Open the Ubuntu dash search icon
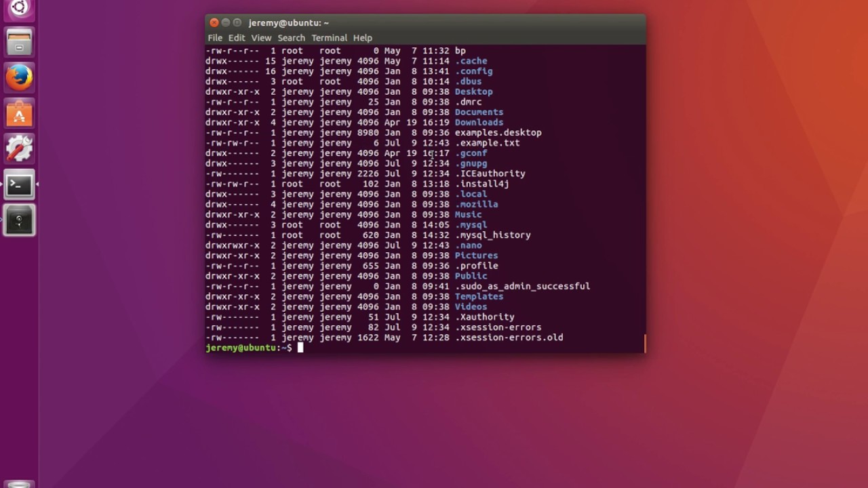 tap(19, 8)
